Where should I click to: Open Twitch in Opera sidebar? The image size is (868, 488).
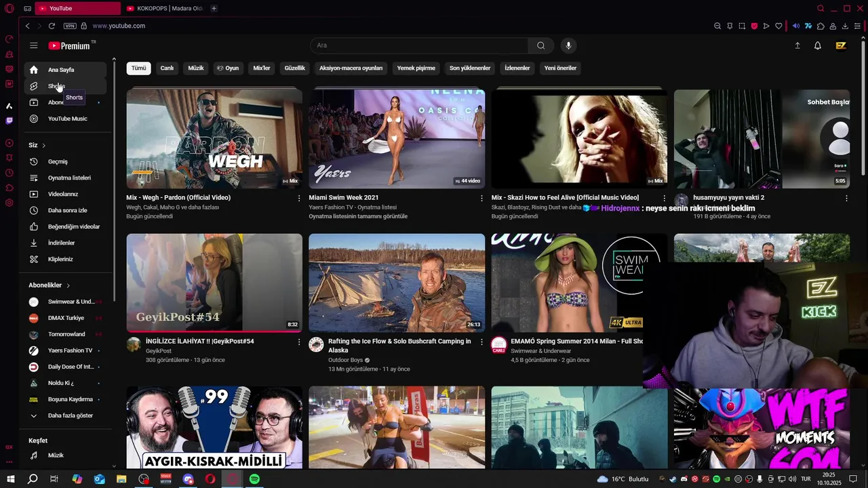tap(9, 121)
